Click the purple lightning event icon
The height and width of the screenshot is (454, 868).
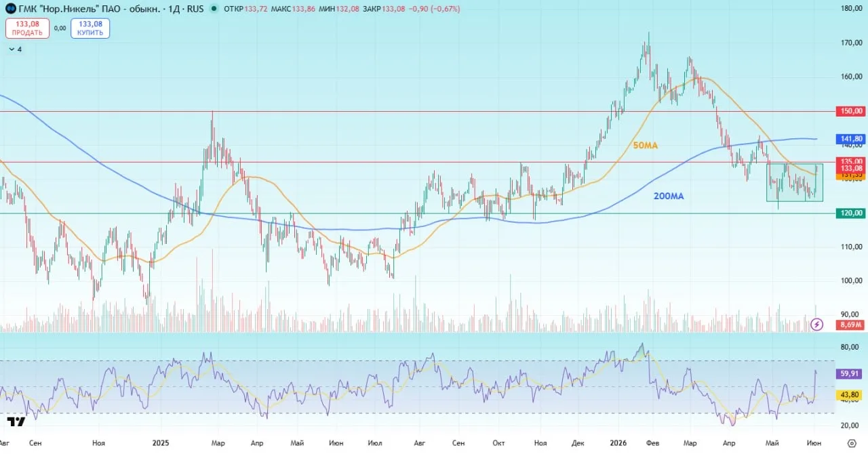click(x=817, y=325)
